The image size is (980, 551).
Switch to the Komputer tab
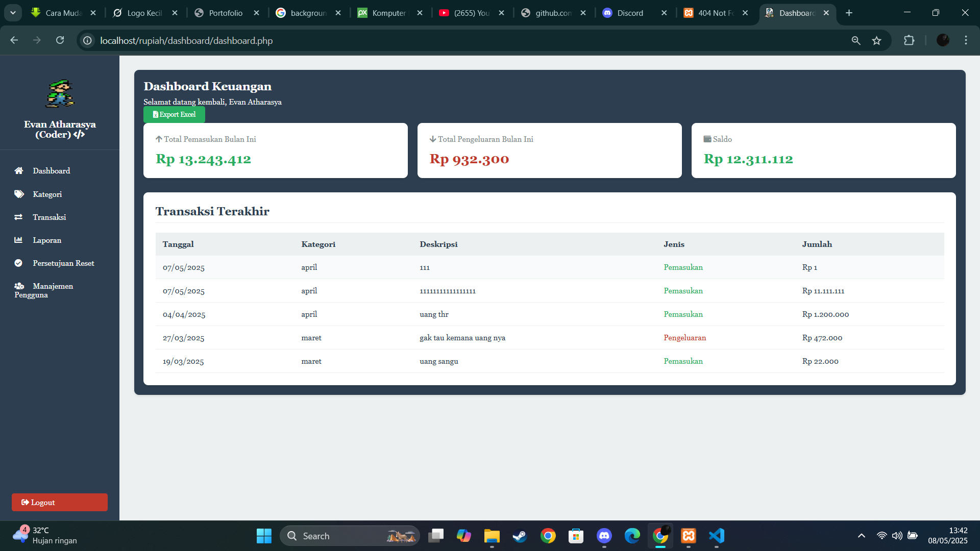point(389,13)
